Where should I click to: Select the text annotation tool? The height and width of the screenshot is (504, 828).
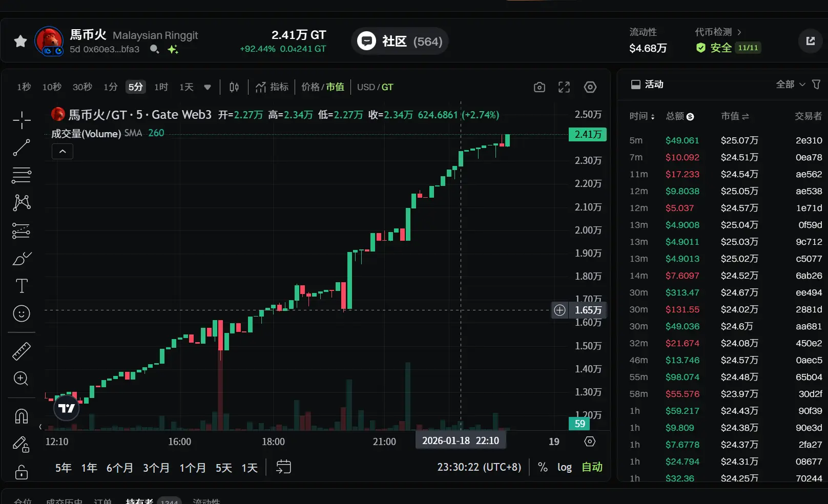pyautogui.click(x=22, y=286)
